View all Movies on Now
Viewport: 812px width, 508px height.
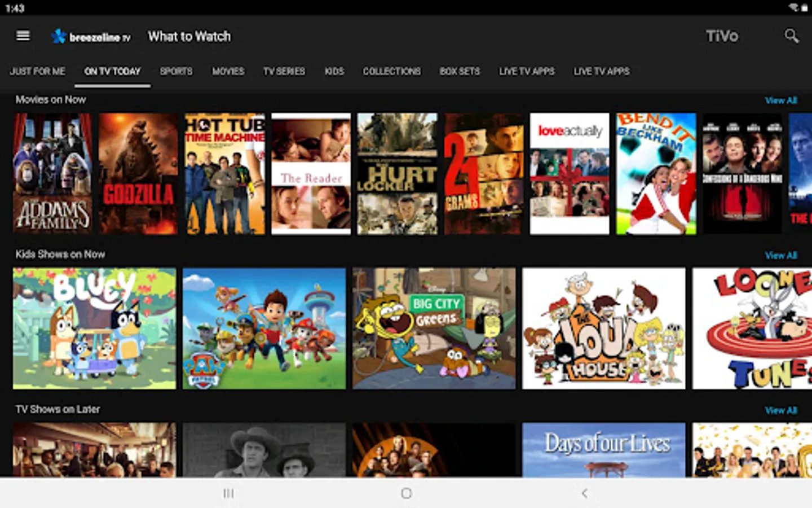pos(781,100)
